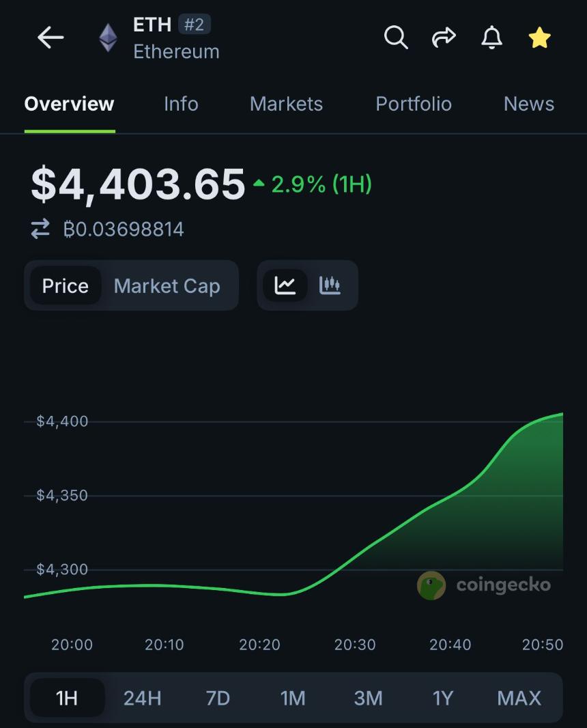The height and width of the screenshot is (728, 587).
Task: Tap the share arrow icon
Action: (x=444, y=38)
